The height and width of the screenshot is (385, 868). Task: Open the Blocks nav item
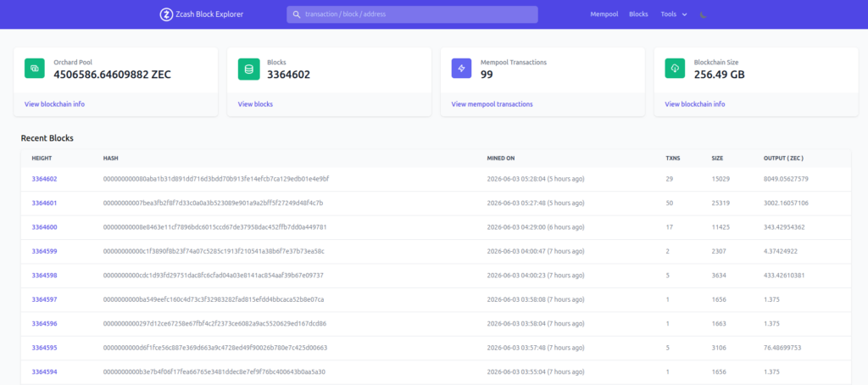click(x=638, y=14)
